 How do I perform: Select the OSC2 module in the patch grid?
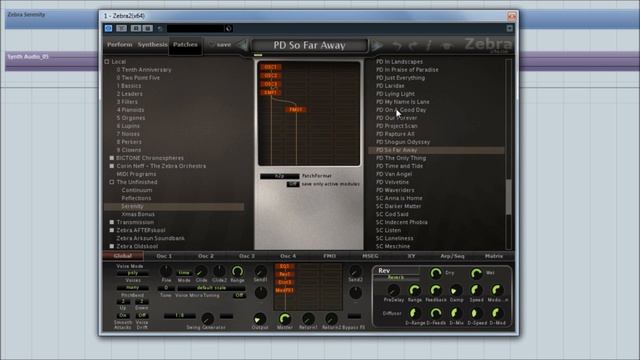point(271,76)
